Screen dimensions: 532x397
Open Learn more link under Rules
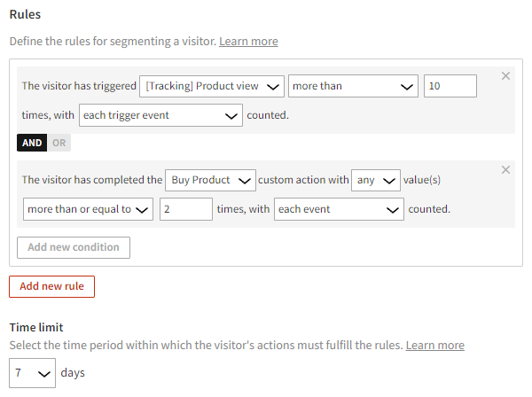coord(248,42)
